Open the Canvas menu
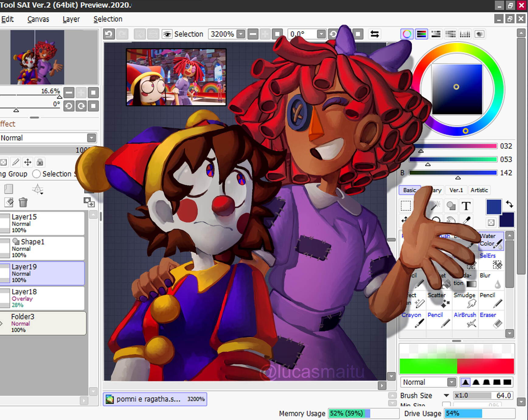The width and height of the screenshot is (528, 420). [x=38, y=19]
